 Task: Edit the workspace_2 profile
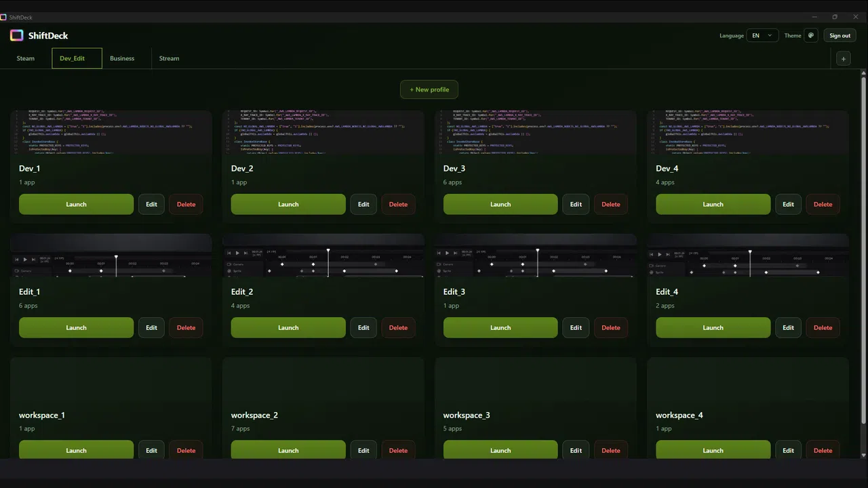point(363,449)
